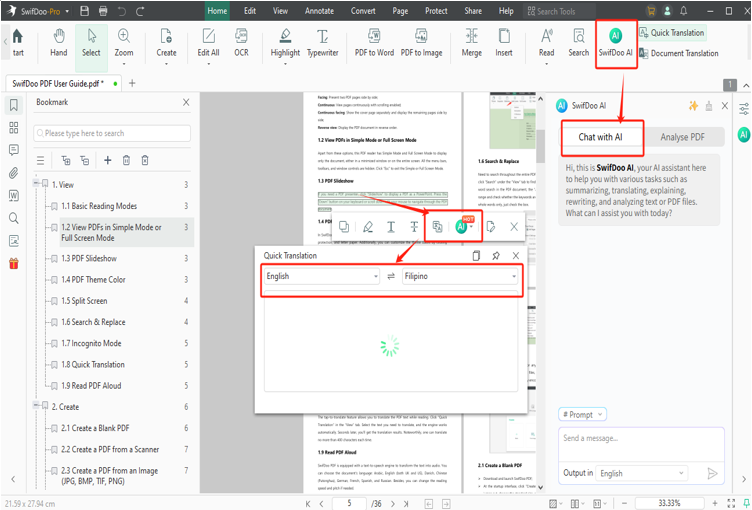Click the sparkle icon in SwifDoo AI panel
The height and width of the screenshot is (510, 752).
693,106
